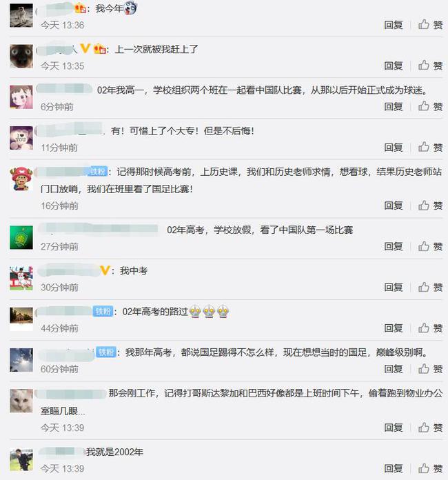Like the history teacher comment from 16分钟前
Screen dimensions: 448x480
point(430,206)
